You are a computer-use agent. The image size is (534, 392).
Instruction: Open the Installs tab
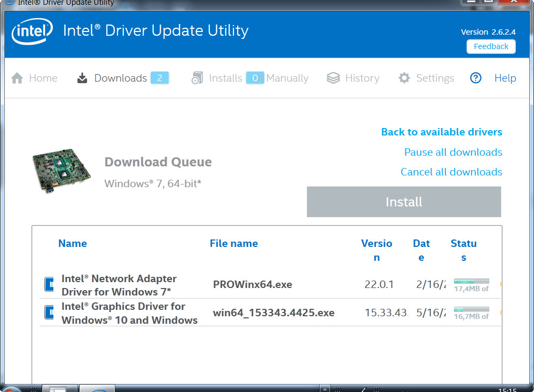pos(225,78)
